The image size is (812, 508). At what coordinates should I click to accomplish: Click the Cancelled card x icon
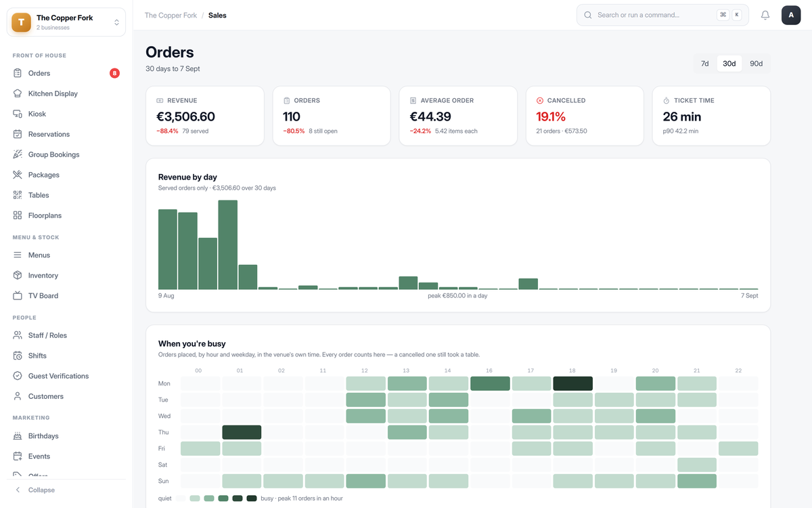pos(540,100)
